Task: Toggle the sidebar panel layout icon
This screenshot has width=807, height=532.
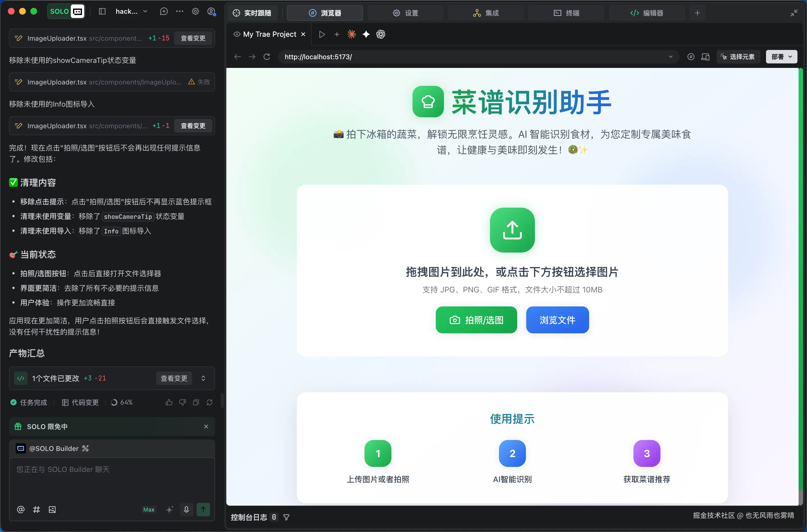Action: point(102,12)
